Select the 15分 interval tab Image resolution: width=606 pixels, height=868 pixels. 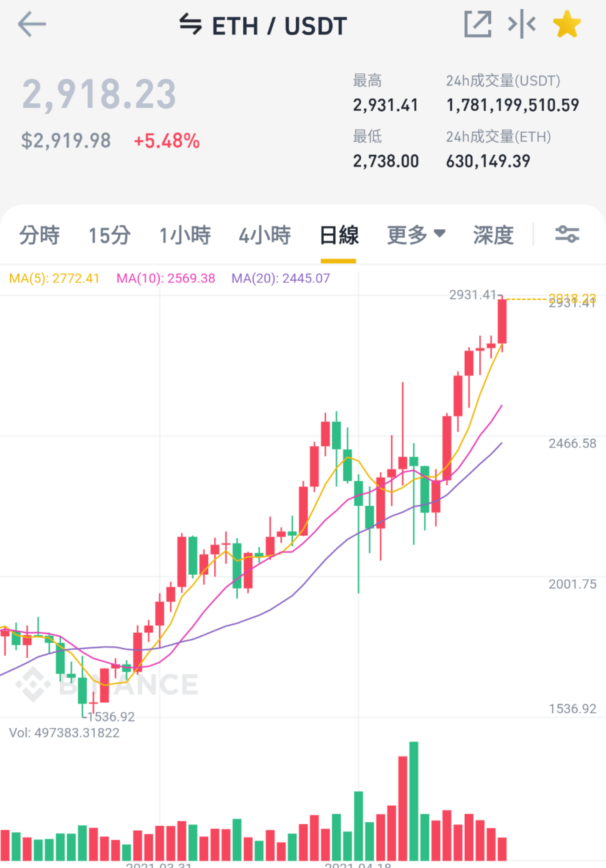click(109, 235)
